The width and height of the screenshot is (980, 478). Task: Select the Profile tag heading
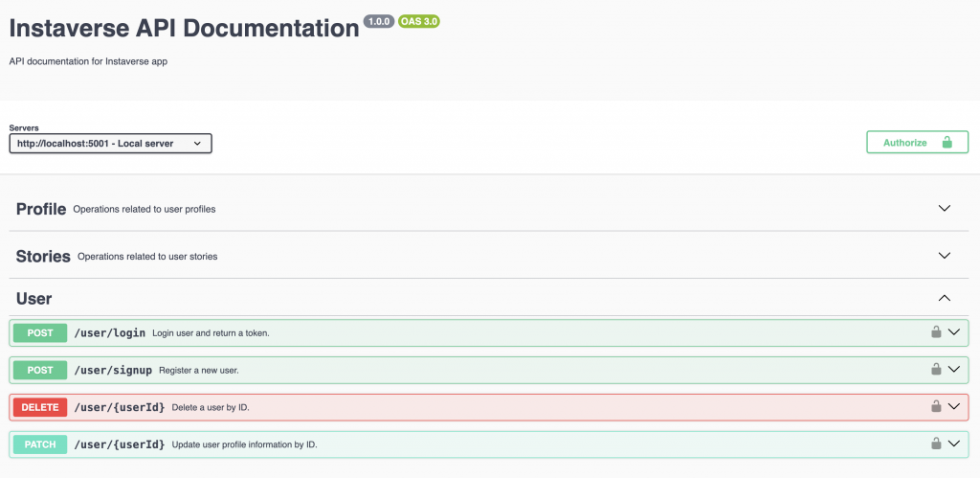coord(41,209)
